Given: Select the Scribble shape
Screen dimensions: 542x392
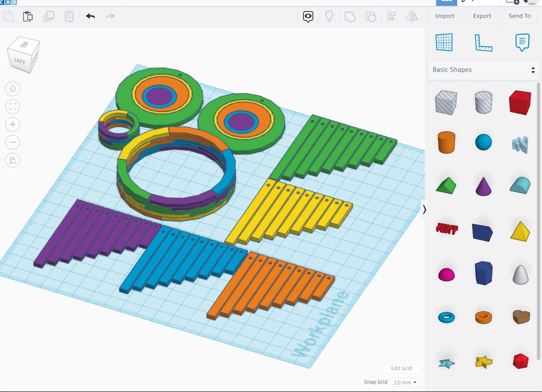Looking at the screenshot, I should (520, 144).
